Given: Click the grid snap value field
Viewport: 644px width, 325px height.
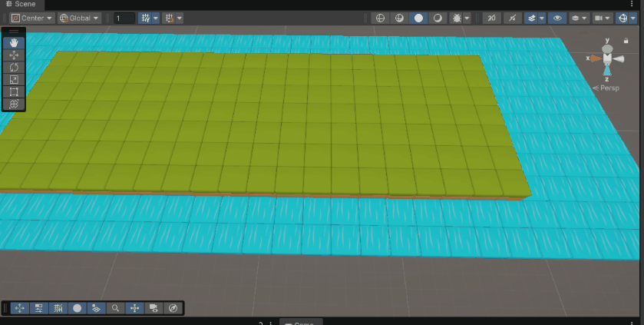Looking at the screenshot, I should [124, 18].
